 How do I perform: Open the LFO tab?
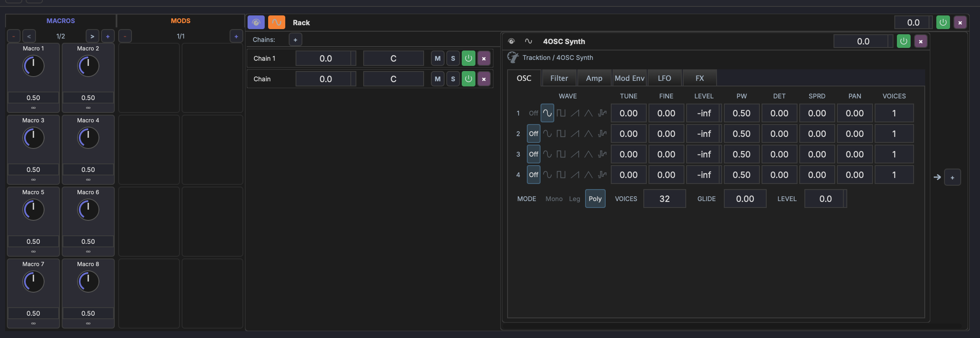(664, 78)
